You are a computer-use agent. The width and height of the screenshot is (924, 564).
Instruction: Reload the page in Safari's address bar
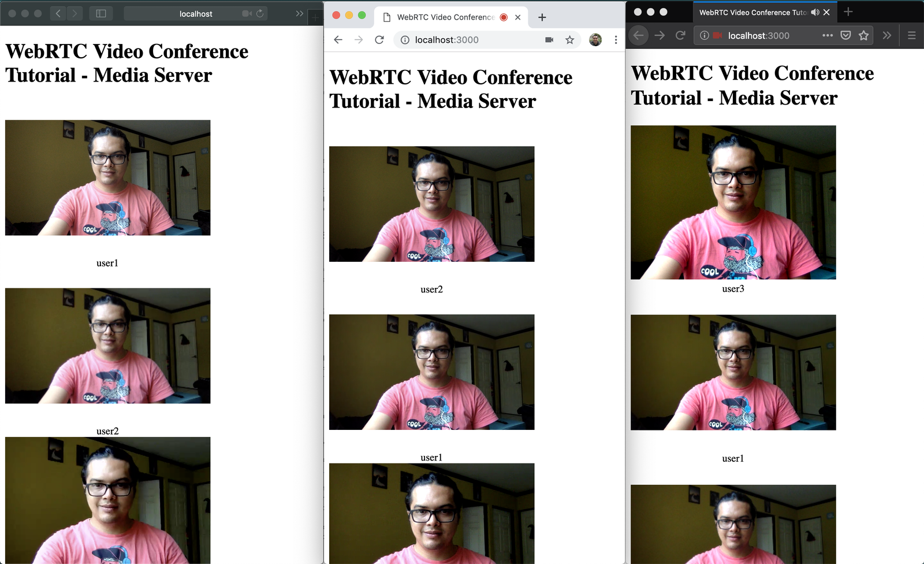click(x=260, y=13)
